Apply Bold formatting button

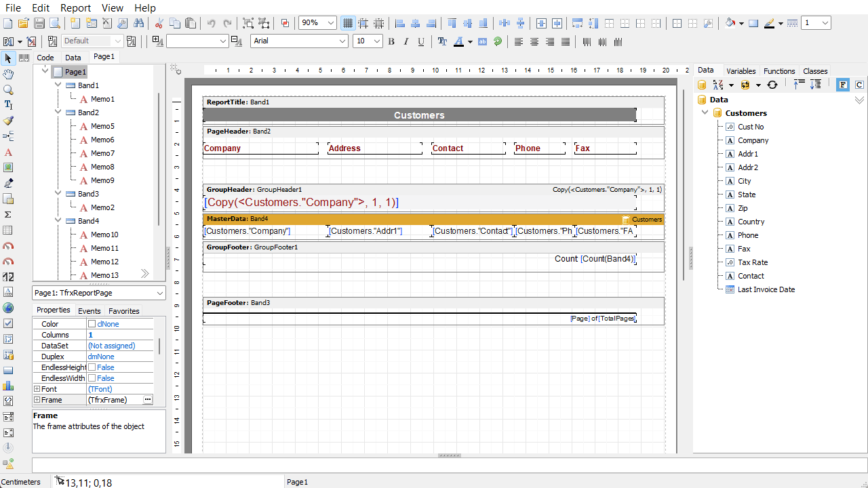(391, 41)
